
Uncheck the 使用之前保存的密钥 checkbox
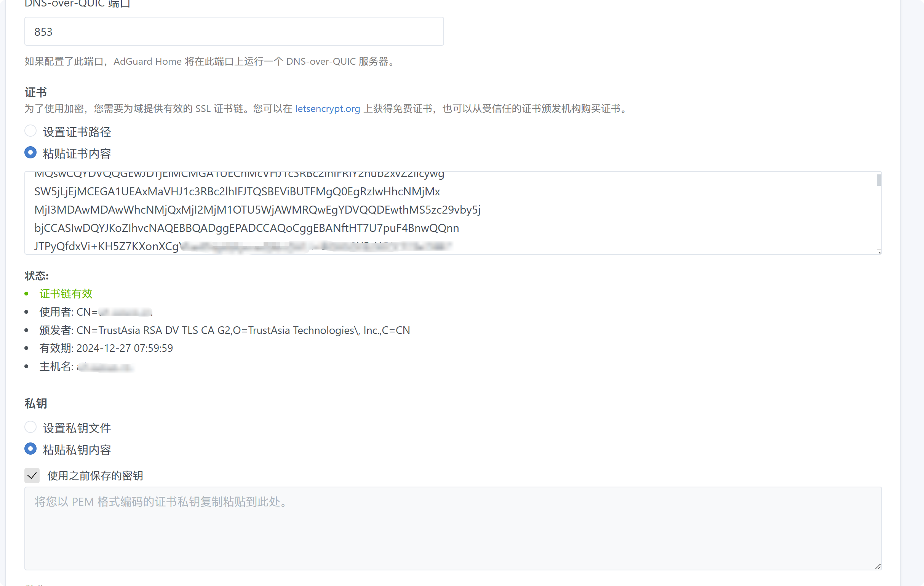pyautogui.click(x=32, y=476)
